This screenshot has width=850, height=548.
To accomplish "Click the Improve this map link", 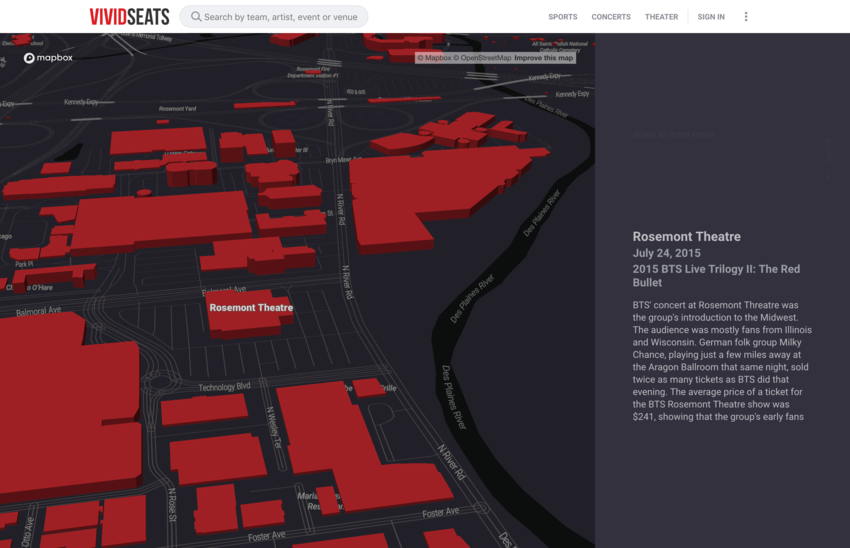I will [x=544, y=58].
